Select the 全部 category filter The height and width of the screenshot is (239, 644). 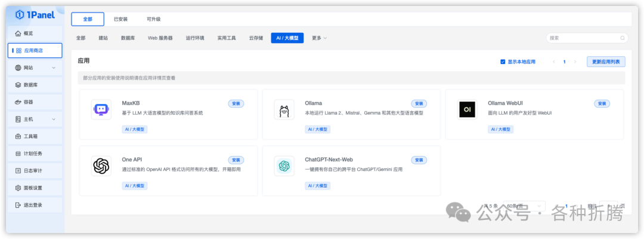point(80,38)
